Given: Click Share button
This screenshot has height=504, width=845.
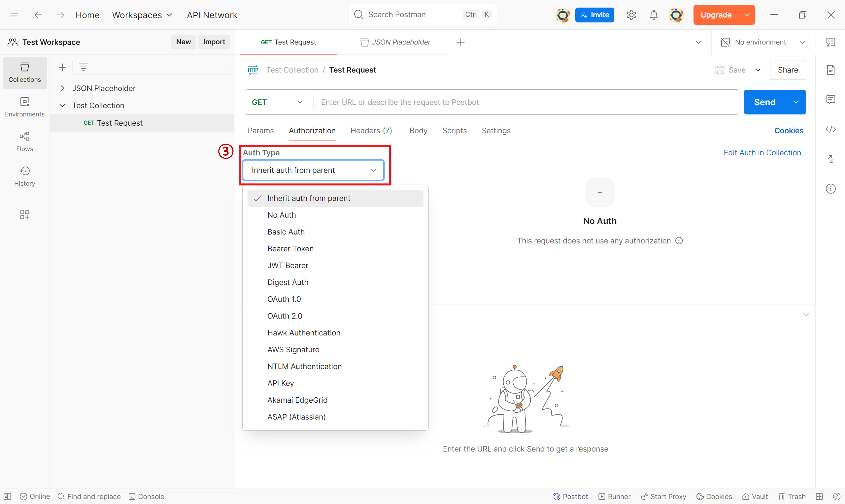Looking at the screenshot, I should [x=788, y=70].
